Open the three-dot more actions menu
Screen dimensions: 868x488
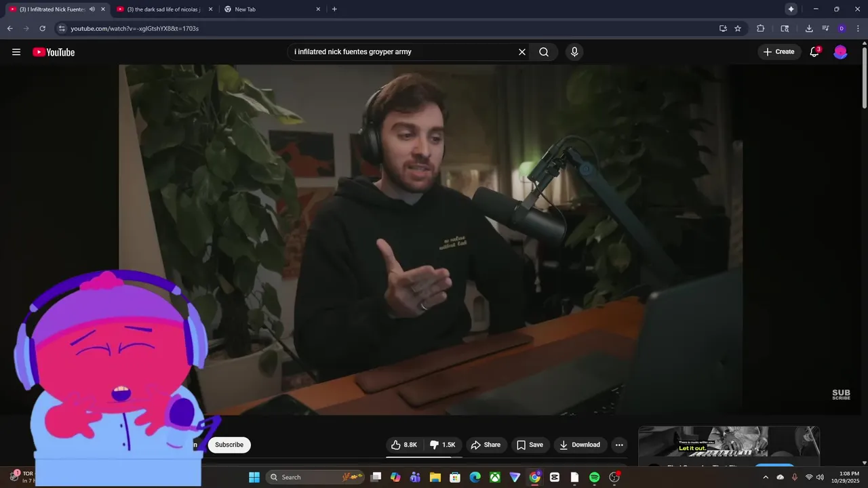[618, 445]
